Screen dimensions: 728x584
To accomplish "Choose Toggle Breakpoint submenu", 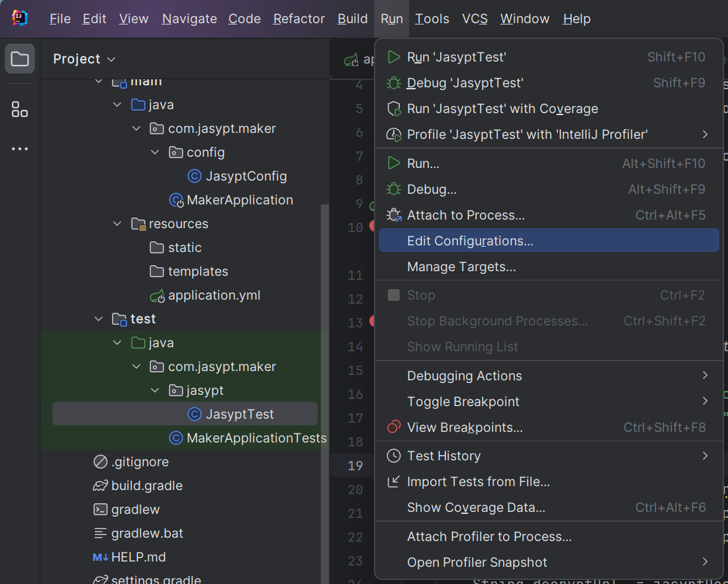I will tap(549, 401).
